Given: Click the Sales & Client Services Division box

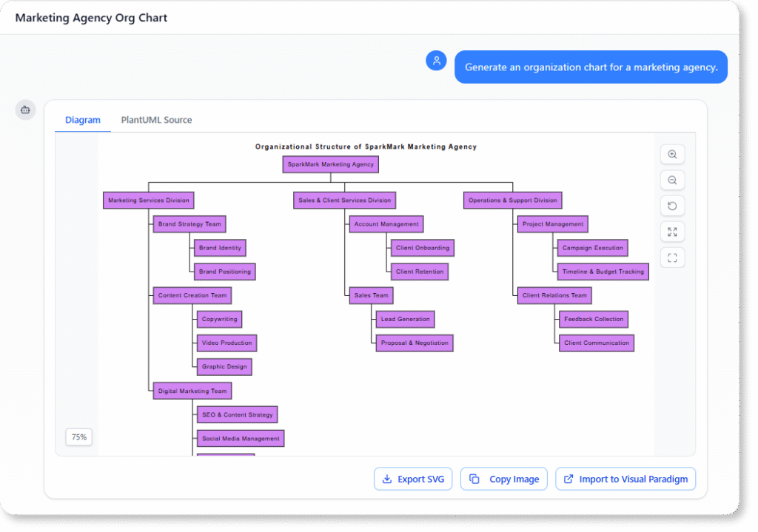Looking at the screenshot, I should click(x=345, y=200).
